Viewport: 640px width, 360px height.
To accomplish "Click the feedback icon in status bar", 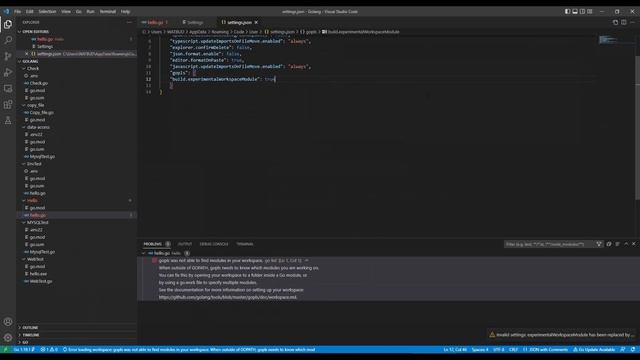I will (623, 350).
